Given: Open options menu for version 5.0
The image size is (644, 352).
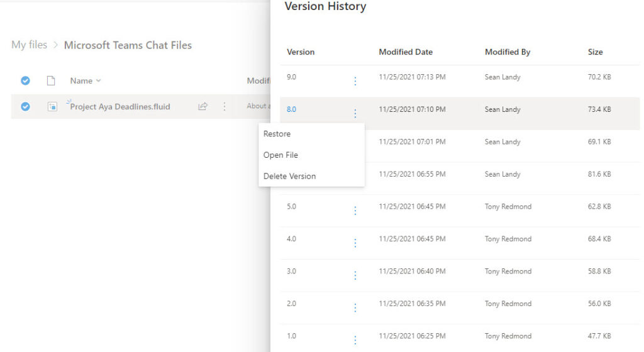Looking at the screenshot, I should tap(355, 211).
